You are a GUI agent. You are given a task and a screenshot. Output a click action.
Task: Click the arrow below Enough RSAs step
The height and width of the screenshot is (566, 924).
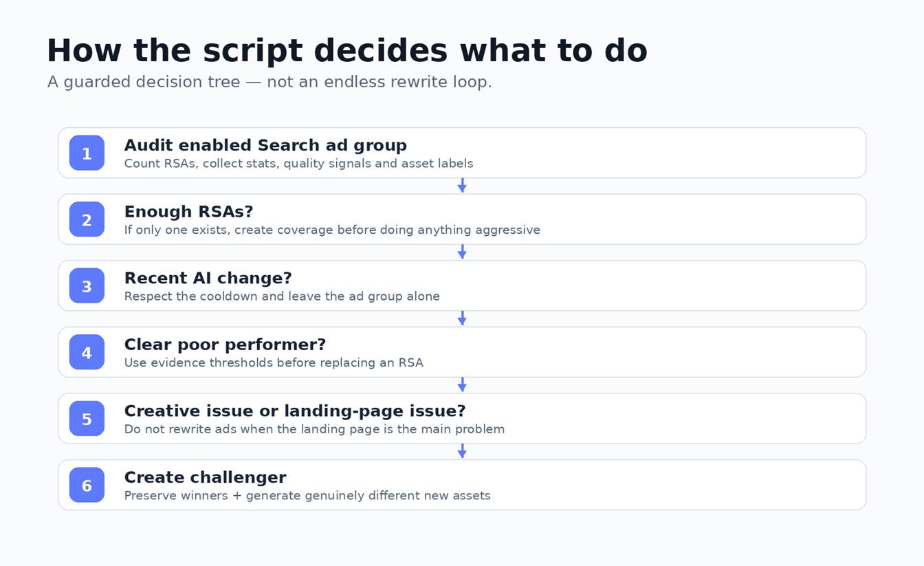tap(462, 252)
